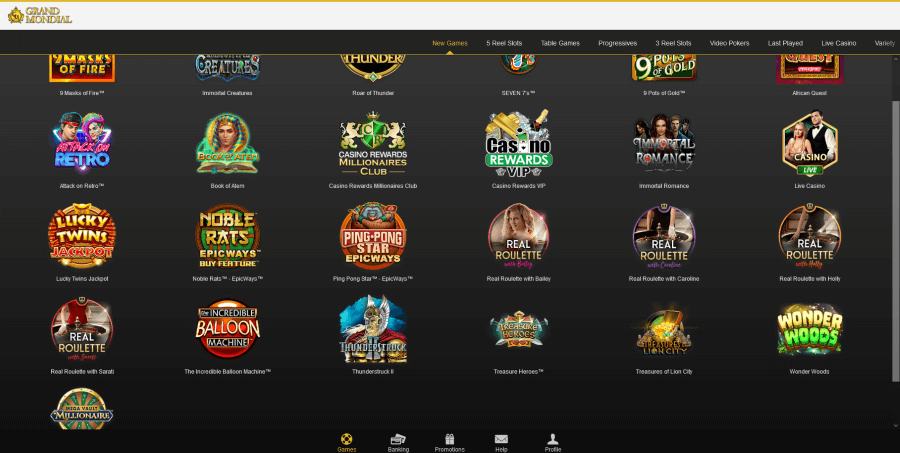Switch to the Table Games tab
Viewport: 900px width, 453px height.
click(x=560, y=43)
